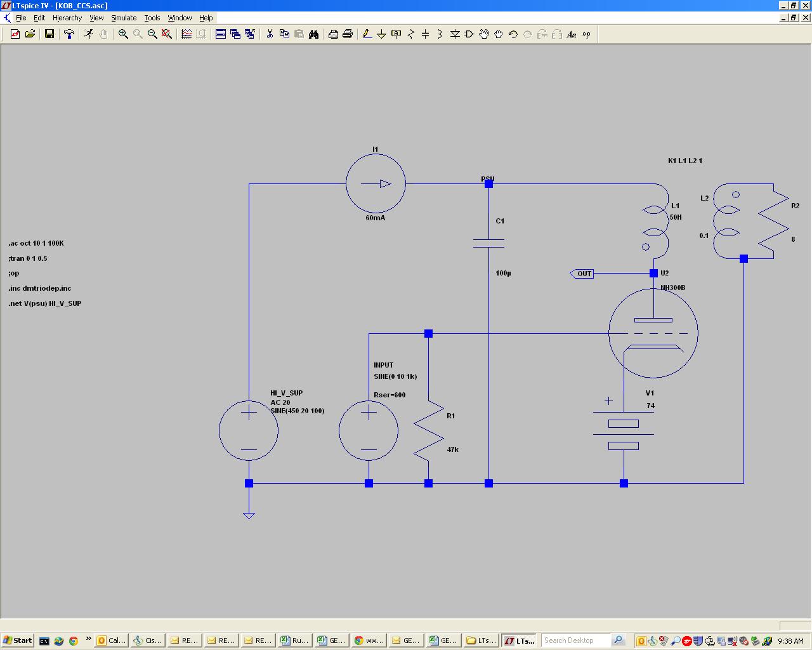Open Find with the binoculars icon
This screenshot has height=650, width=812.
[x=313, y=34]
